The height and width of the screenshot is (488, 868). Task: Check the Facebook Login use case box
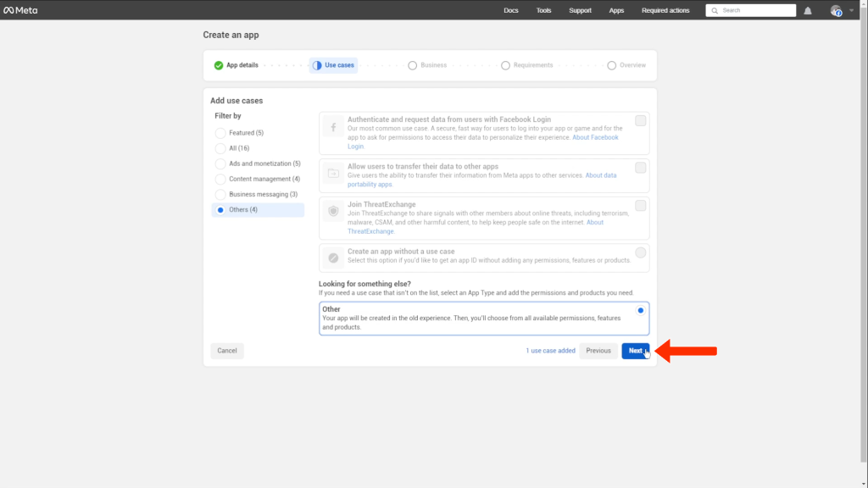[641, 120]
